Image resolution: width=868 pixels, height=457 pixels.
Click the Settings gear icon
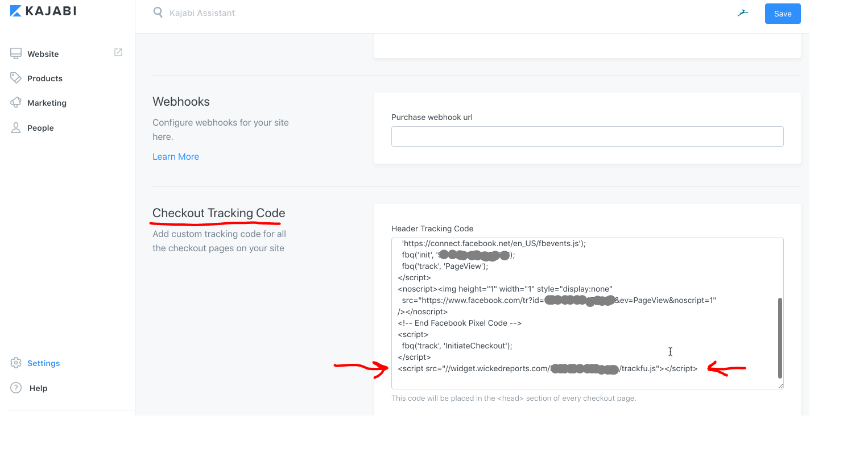point(16,363)
